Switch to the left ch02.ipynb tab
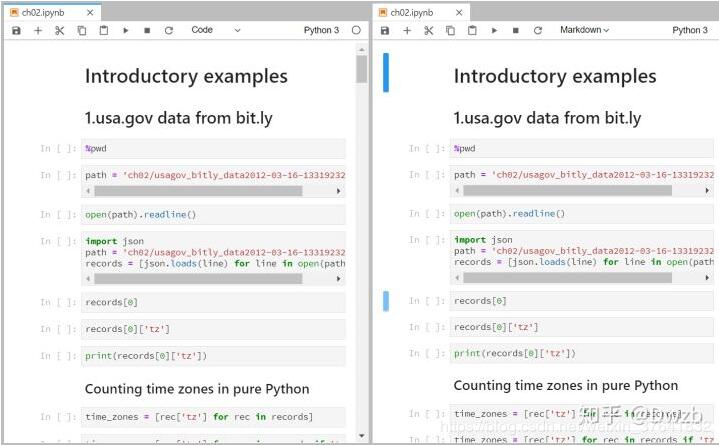This screenshot has width=719, height=446. (x=48, y=12)
